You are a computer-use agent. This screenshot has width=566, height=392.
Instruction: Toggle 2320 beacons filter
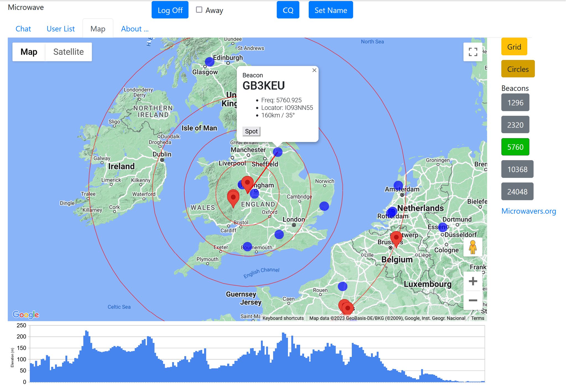coord(515,125)
